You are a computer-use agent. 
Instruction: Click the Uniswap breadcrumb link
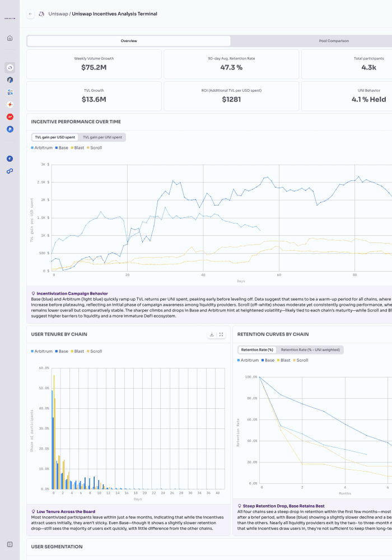[x=58, y=14]
